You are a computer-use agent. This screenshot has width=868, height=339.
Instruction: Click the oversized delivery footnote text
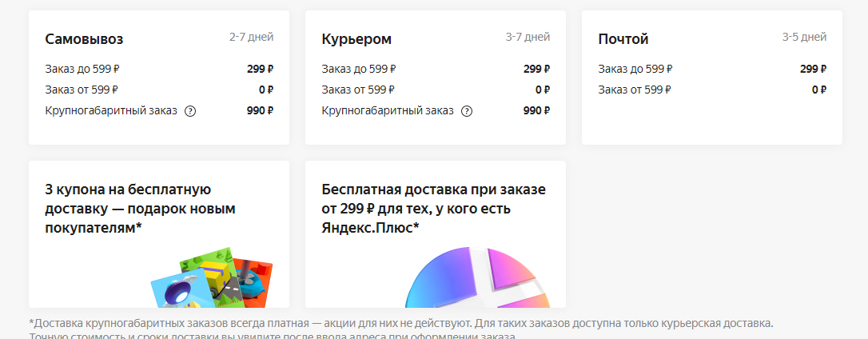tap(401, 324)
